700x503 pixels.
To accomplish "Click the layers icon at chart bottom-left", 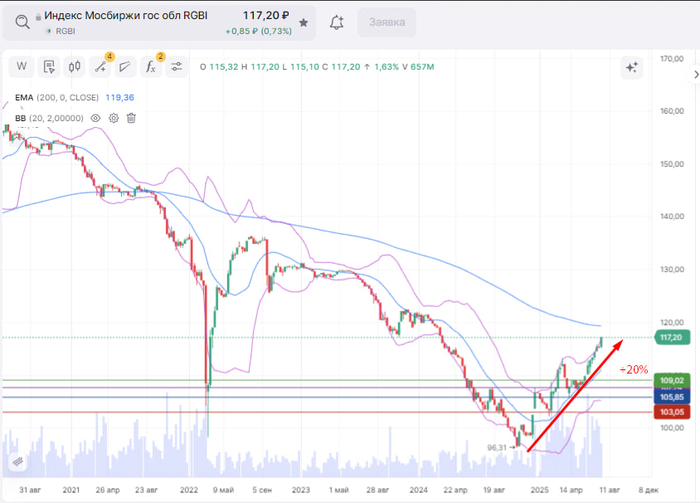I will click(18, 462).
